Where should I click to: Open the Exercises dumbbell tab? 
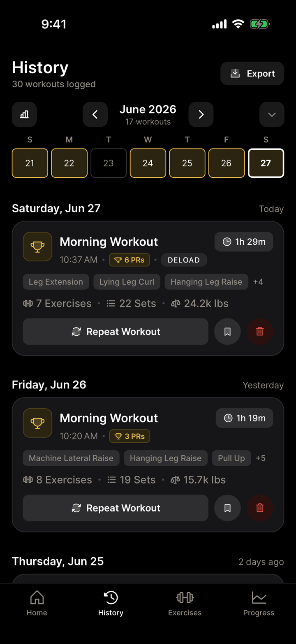coord(185,604)
